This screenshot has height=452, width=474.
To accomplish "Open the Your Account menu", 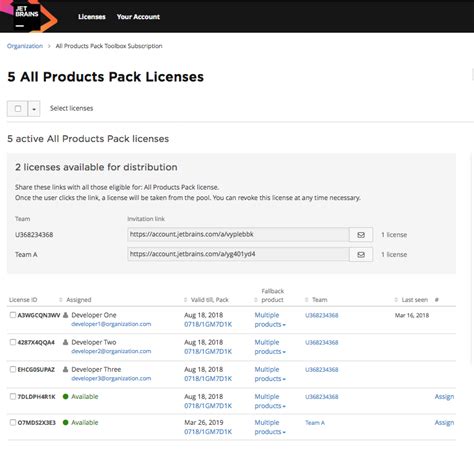I will pos(138,17).
